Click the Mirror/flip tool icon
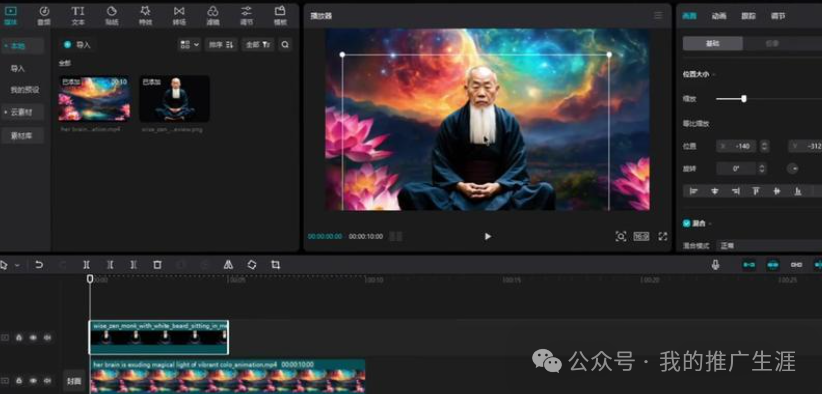 click(228, 265)
